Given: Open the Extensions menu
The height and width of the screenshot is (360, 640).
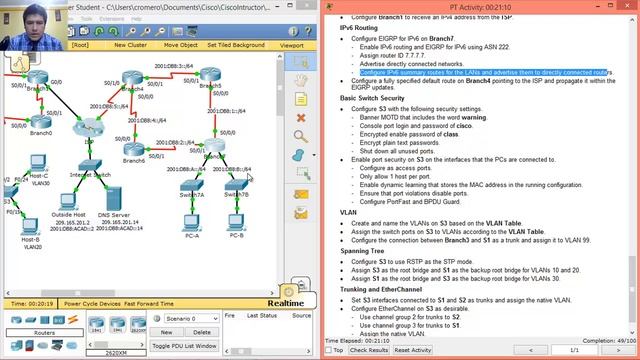Looking at the screenshot, I should [111, 19].
